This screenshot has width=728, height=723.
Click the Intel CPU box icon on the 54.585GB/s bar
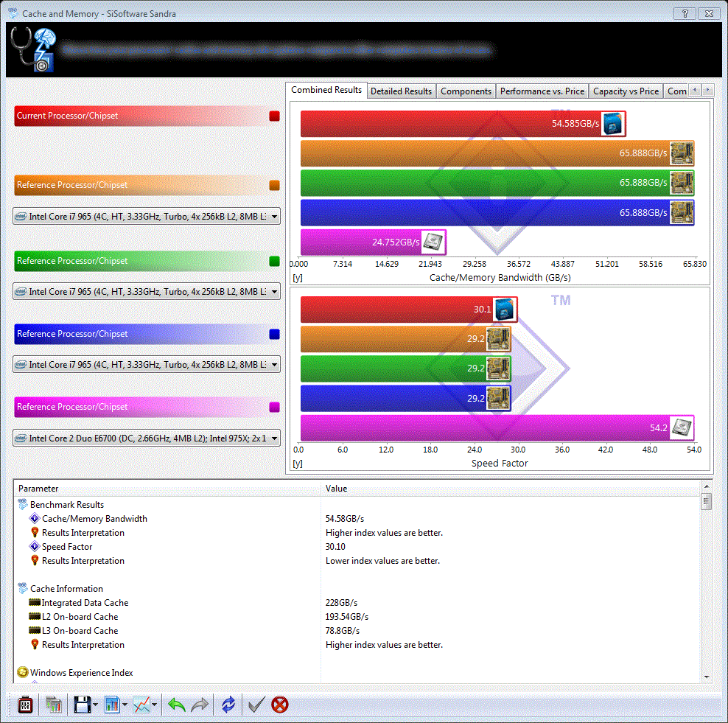pos(613,124)
